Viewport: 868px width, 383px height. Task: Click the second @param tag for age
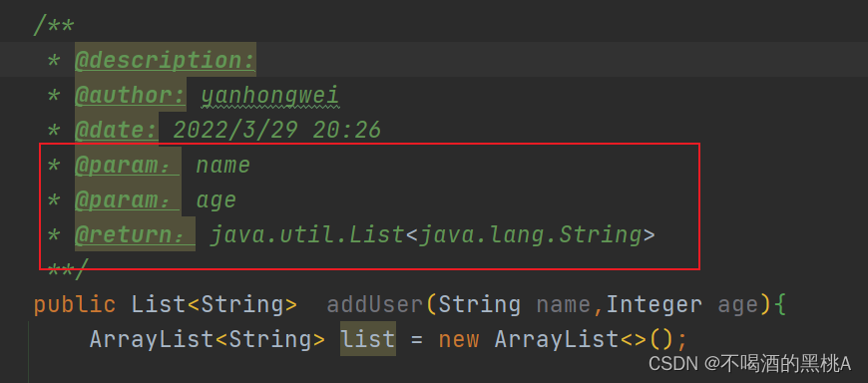pyautogui.click(x=128, y=199)
